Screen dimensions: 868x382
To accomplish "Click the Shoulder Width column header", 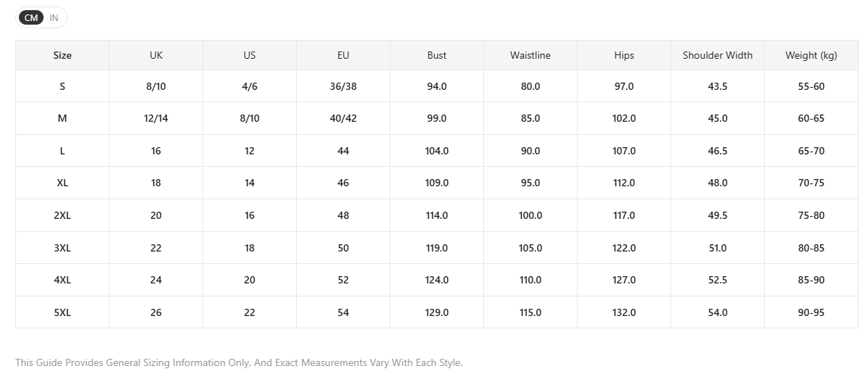I will [718, 55].
